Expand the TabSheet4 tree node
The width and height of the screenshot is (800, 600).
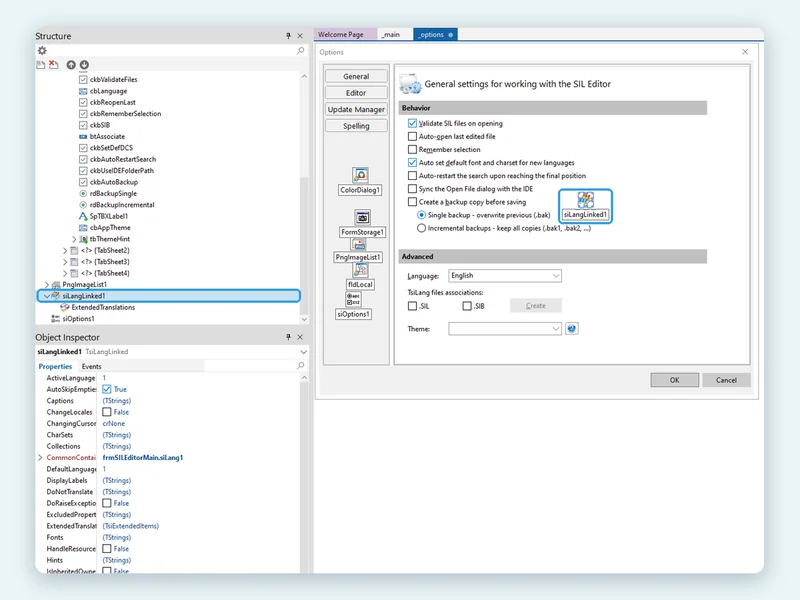pos(65,273)
